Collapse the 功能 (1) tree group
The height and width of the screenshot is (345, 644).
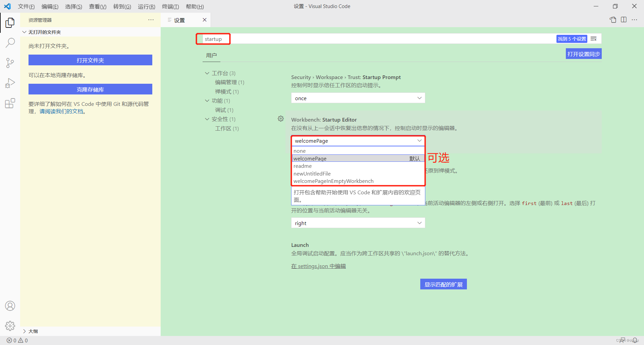(207, 100)
